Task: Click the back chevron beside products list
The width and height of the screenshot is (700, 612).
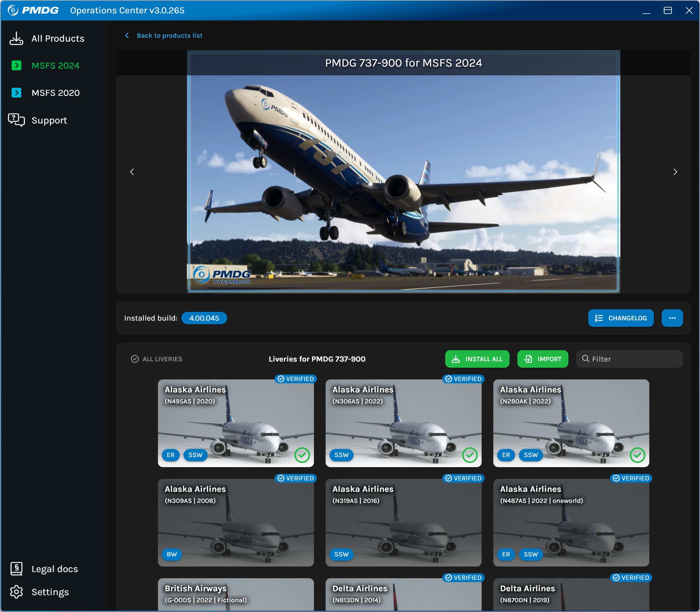Action: tap(127, 35)
